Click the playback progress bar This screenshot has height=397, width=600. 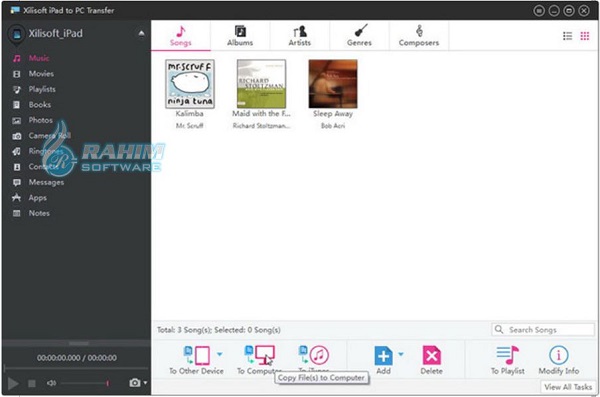[76, 368]
